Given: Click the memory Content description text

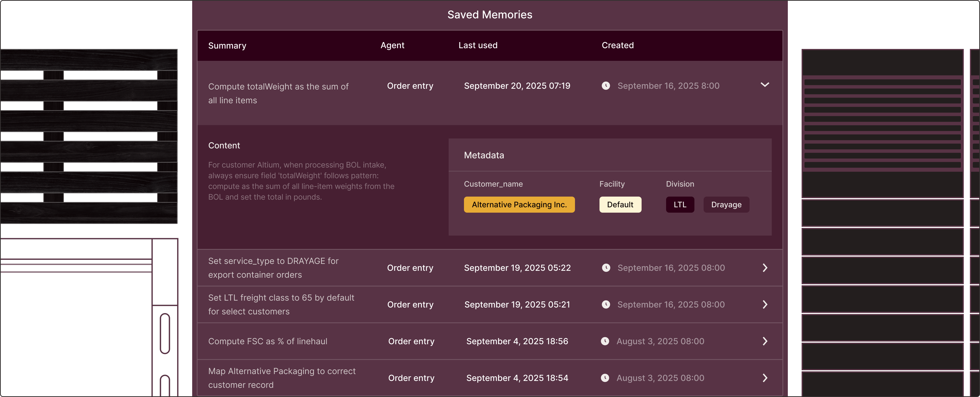Looking at the screenshot, I should pyautogui.click(x=301, y=181).
